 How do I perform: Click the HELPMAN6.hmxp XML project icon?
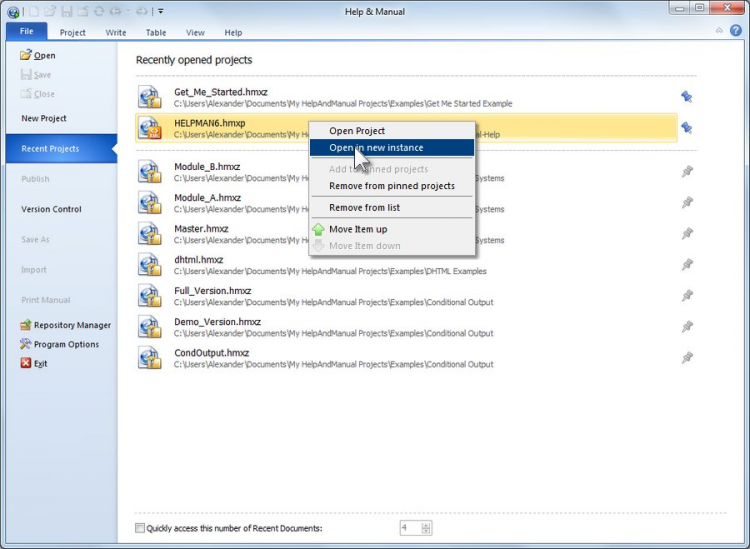click(150, 128)
